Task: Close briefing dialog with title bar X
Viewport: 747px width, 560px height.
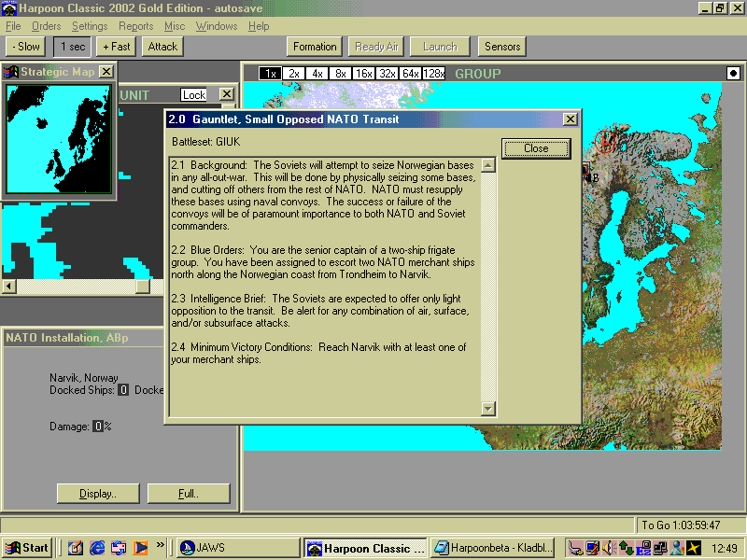Action: [570, 119]
